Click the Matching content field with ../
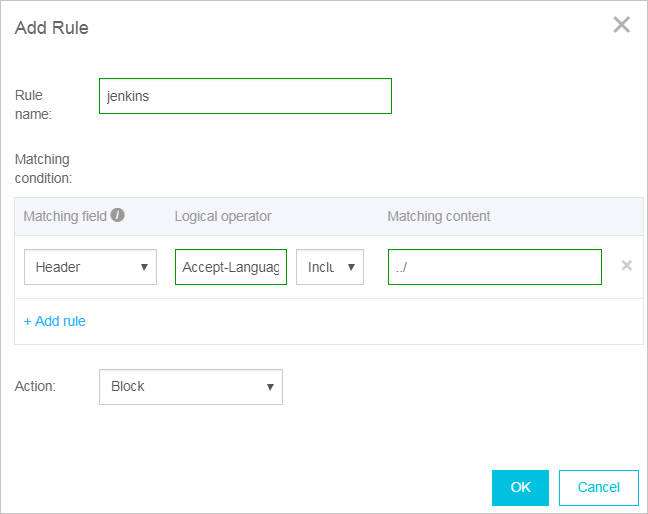This screenshot has width=648, height=514. 494,267
